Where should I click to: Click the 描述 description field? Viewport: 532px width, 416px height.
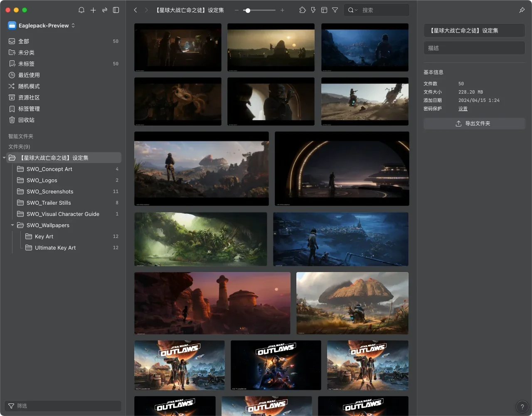(x=474, y=48)
